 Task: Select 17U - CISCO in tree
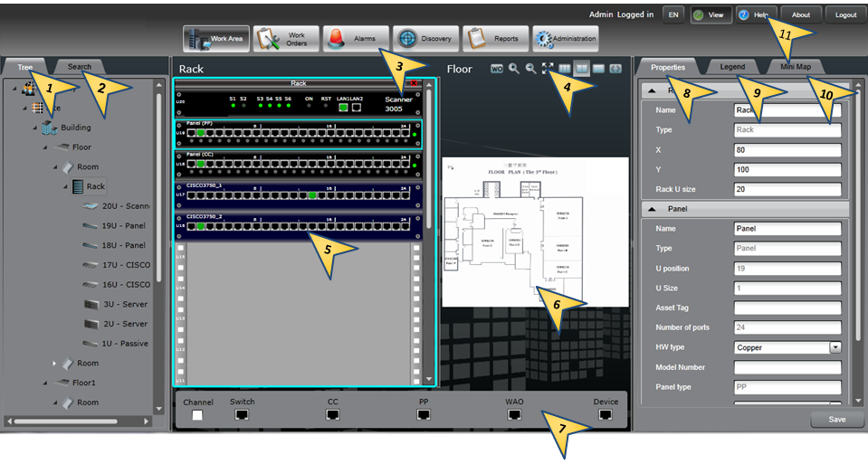[x=124, y=265]
